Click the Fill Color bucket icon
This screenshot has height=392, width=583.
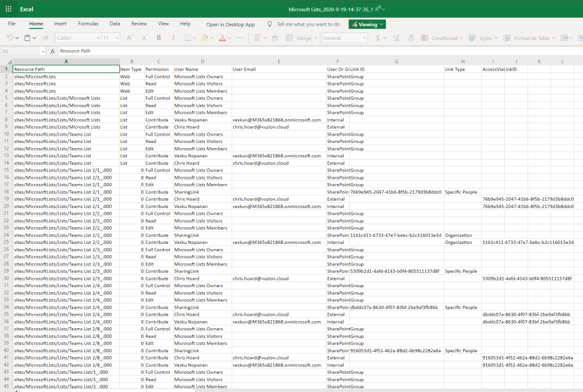click(205, 38)
